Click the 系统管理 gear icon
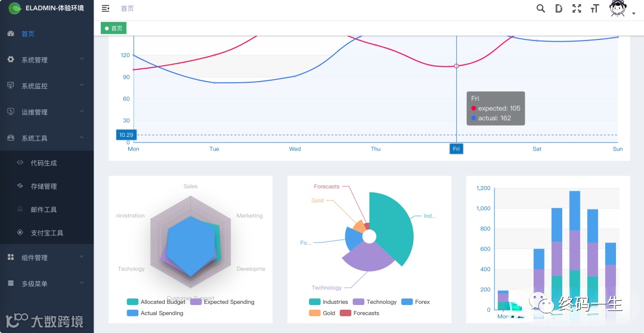 click(x=11, y=60)
